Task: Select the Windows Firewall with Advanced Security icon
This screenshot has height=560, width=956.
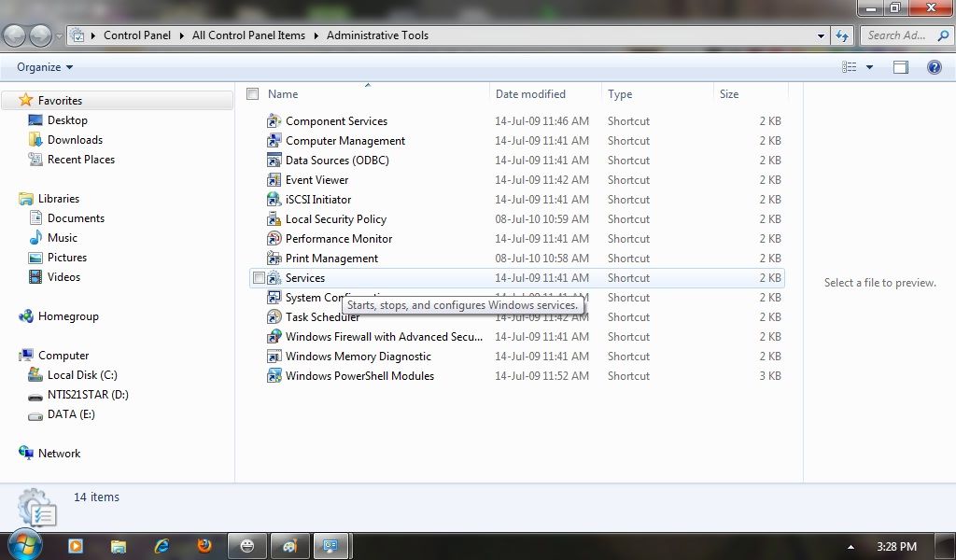Action: coord(274,336)
